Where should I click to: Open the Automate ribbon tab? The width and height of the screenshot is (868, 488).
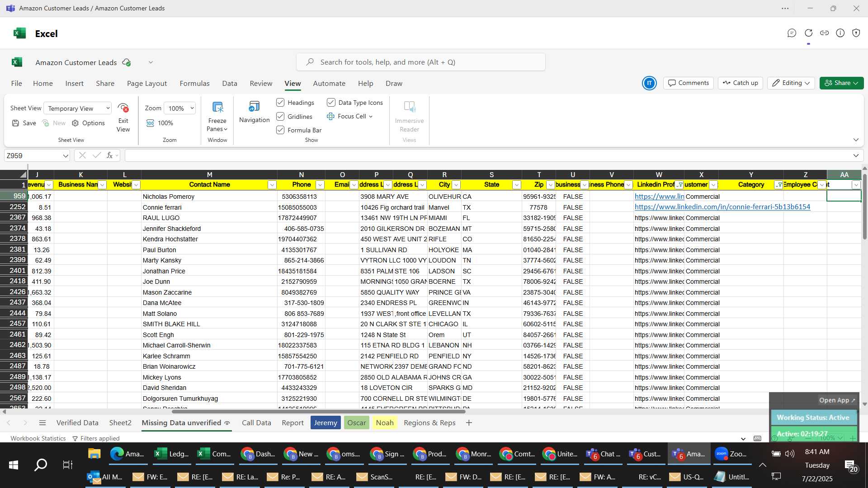(329, 84)
